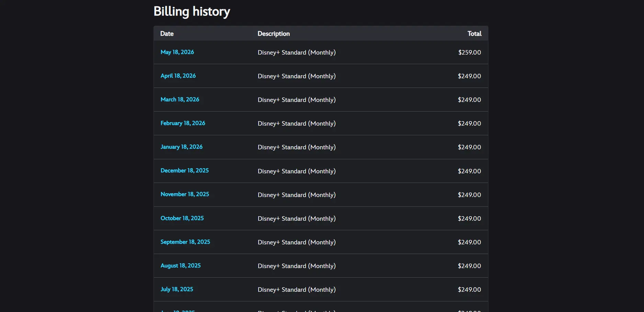Image resolution: width=644 pixels, height=312 pixels.
Task: Click the $259.00 total amount
Action: point(470,53)
